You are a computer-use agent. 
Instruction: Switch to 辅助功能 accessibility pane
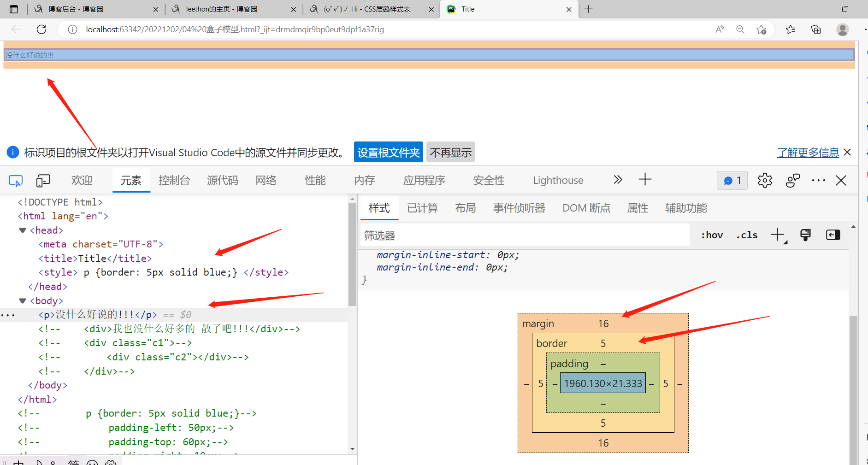pos(686,208)
